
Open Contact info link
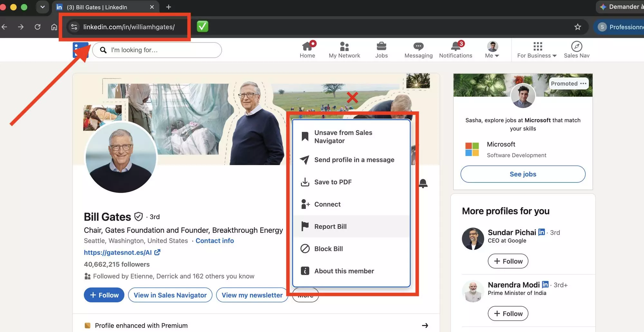(x=215, y=241)
